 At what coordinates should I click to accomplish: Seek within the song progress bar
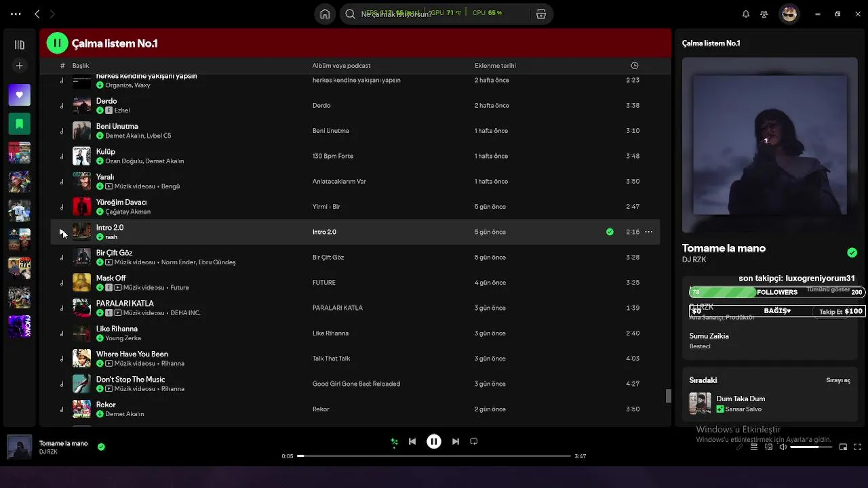coord(434,456)
